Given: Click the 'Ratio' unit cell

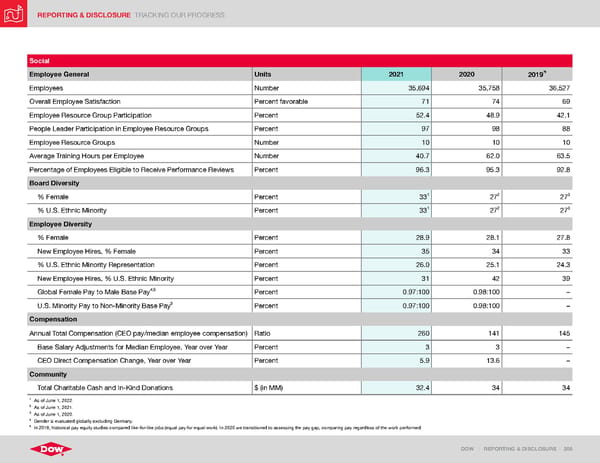Looking at the screenshot, I should tap(262, 333).
